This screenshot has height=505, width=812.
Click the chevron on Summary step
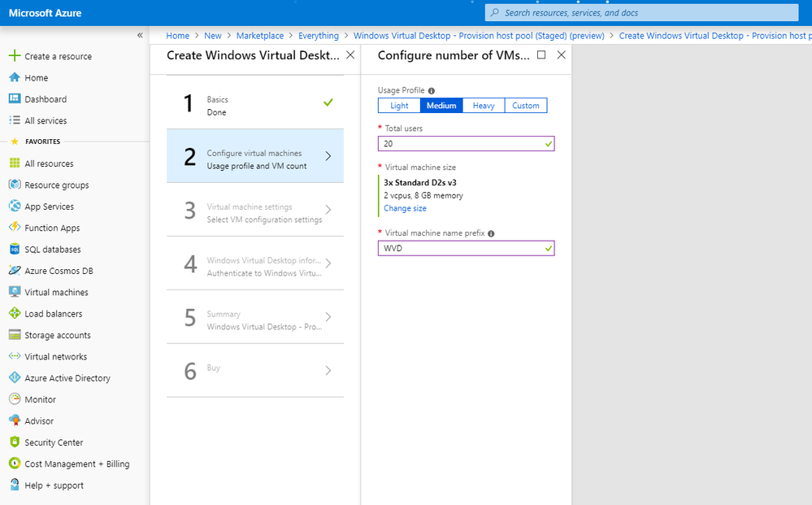(328, 317)
